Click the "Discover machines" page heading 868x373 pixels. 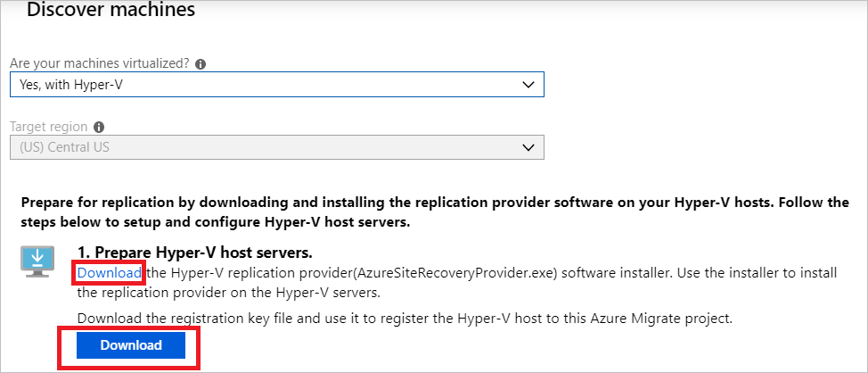[x=111, y=11]
